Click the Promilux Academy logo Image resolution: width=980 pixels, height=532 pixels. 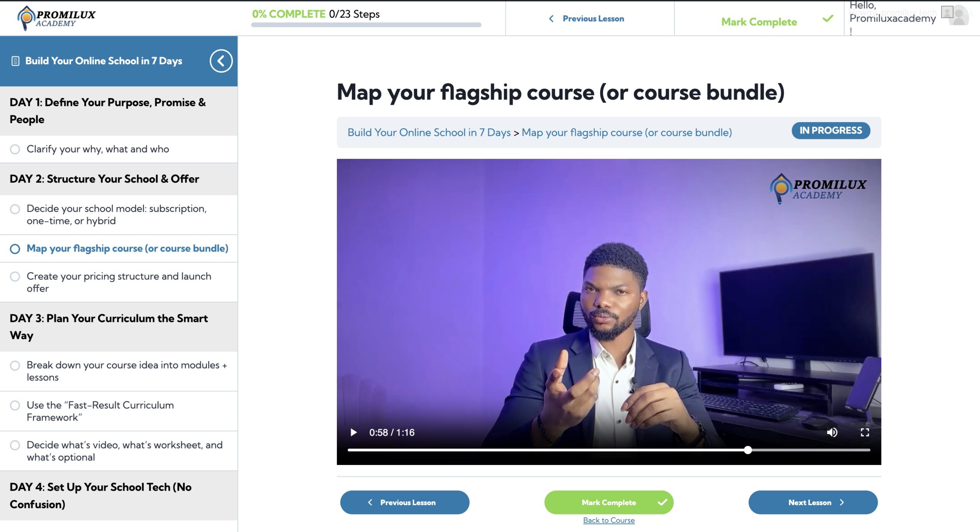56,18
